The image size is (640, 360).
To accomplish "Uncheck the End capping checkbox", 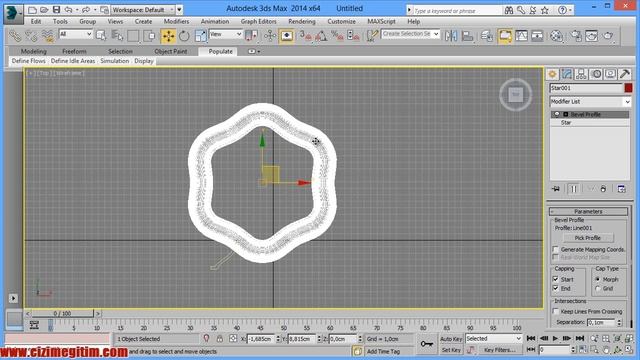I will tap(556, 288).
